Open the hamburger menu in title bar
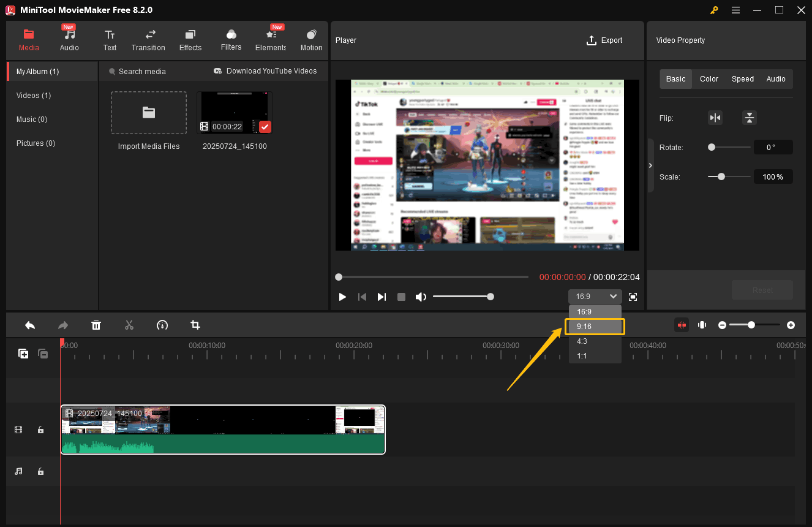812x527 pixels. [x=735, y=10]
